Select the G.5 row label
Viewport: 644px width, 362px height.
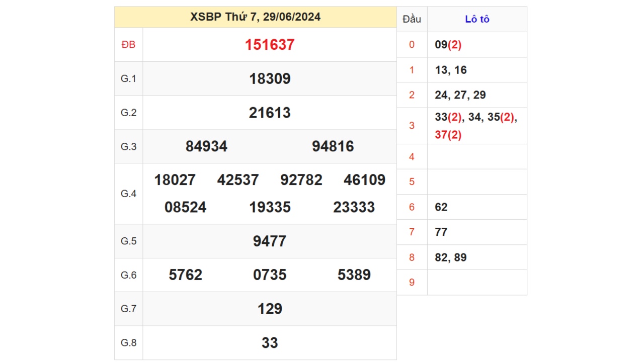point(128,241)
